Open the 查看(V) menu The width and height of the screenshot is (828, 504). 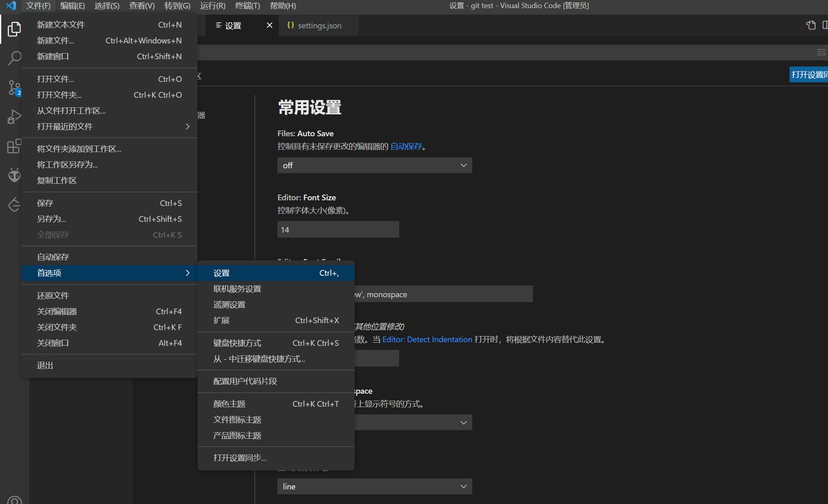click(x=142, y=6)
